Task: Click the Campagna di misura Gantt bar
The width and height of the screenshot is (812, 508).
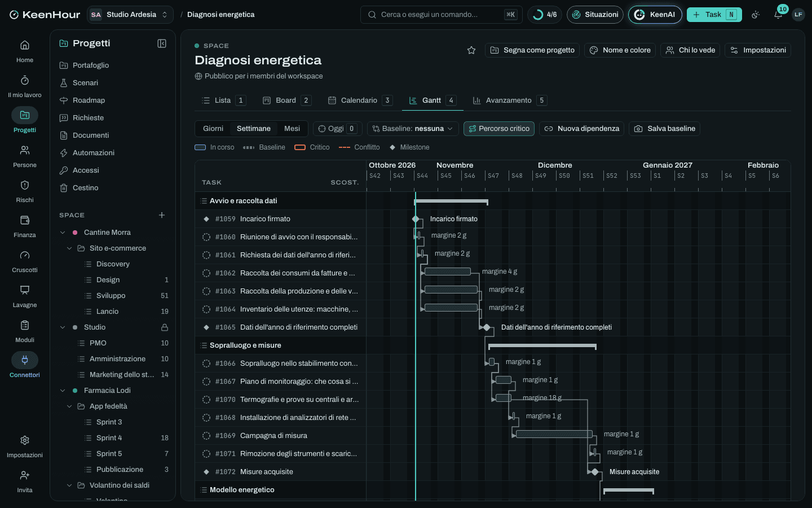Action: 554,434
